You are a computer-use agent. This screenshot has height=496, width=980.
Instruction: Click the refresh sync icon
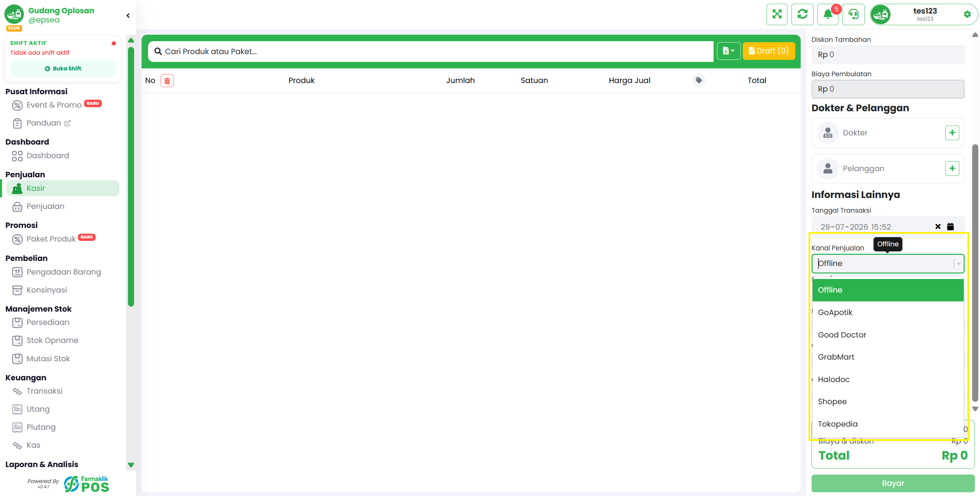(x=802, y=14)
